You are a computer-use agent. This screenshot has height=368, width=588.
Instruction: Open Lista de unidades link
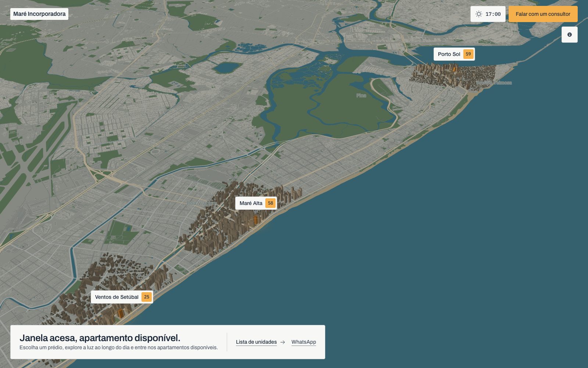click(256, 342)
